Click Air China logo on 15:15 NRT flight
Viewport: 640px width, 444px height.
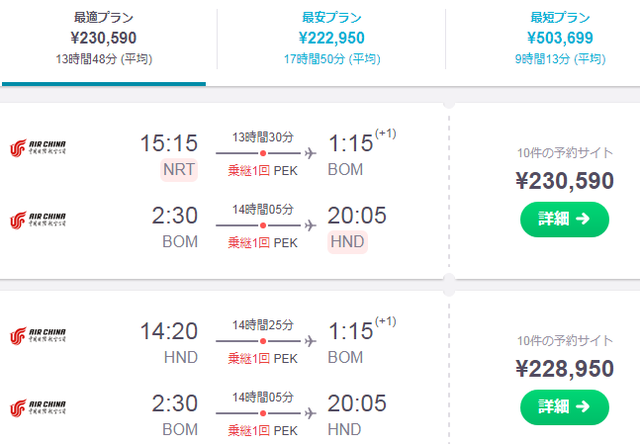tap(38, 148)
